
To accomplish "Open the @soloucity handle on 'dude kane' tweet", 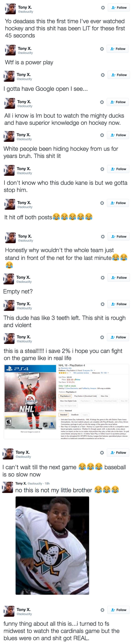I will (24, 173).
